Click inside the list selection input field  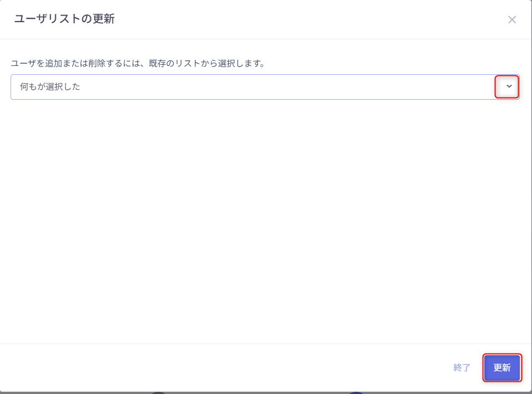pyautogui.click(x=222, y=86)
